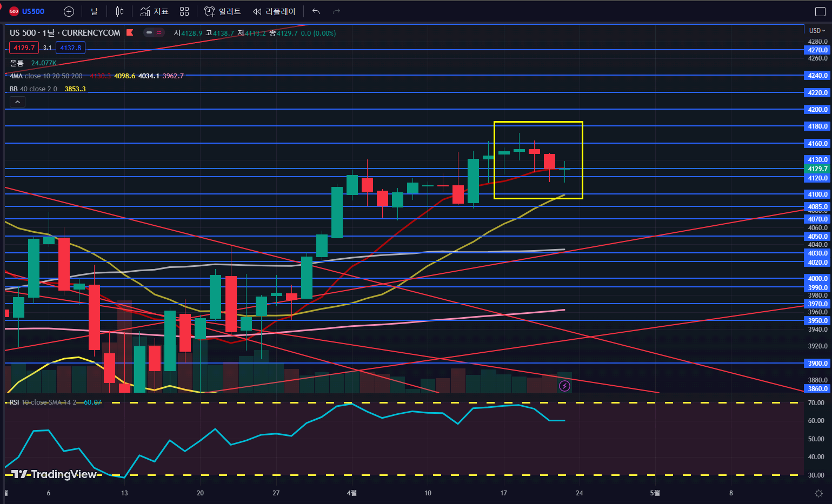The image size is (832, 504).
Task: Click the RSI value 60.07 in legend
Action: point(92,402)
